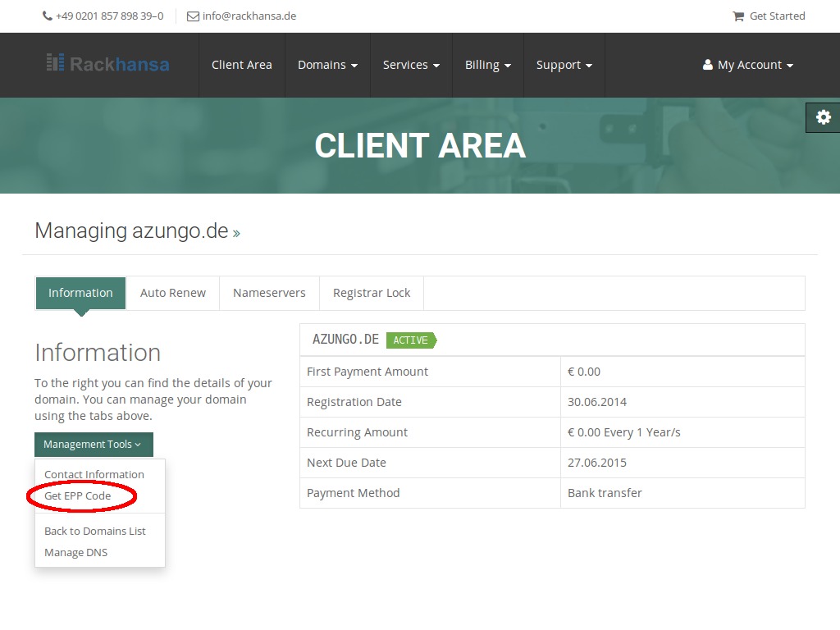Switch to the Auto Renew tab
Image resolution: width=840 pixels, height=630 pixels.
tap(172, 293)
